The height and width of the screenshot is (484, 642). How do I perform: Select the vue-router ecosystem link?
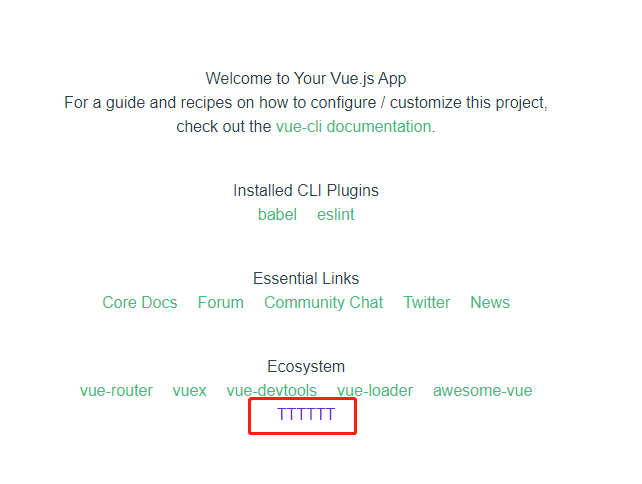[x=116, y=391]
